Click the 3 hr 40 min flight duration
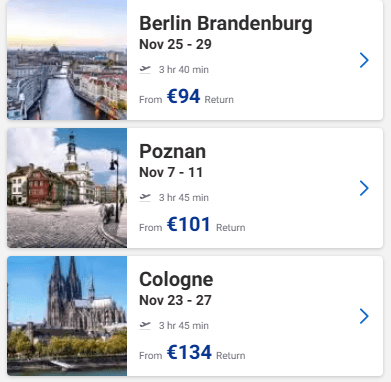The image size is (391, 382). [x=184, y=70]
